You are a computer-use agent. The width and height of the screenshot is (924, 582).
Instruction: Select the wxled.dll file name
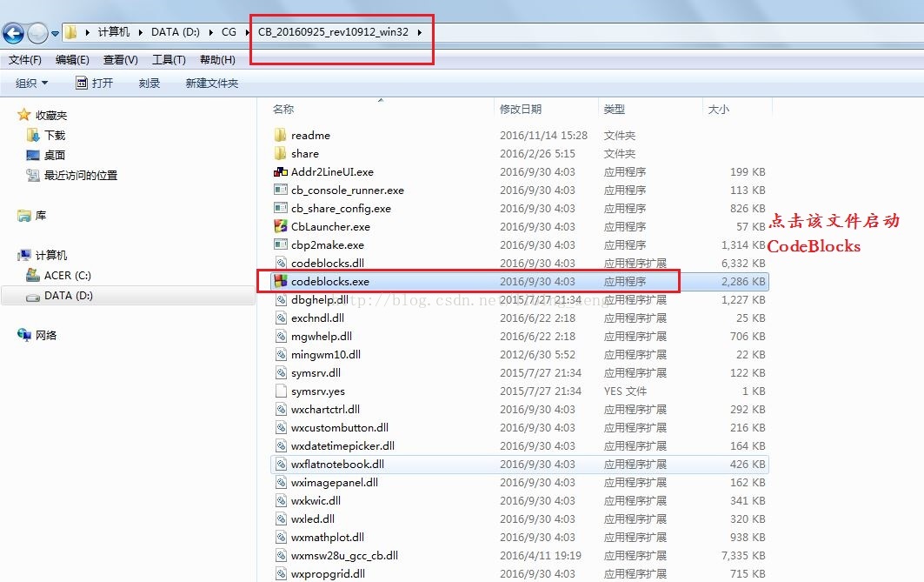[313, 518]
